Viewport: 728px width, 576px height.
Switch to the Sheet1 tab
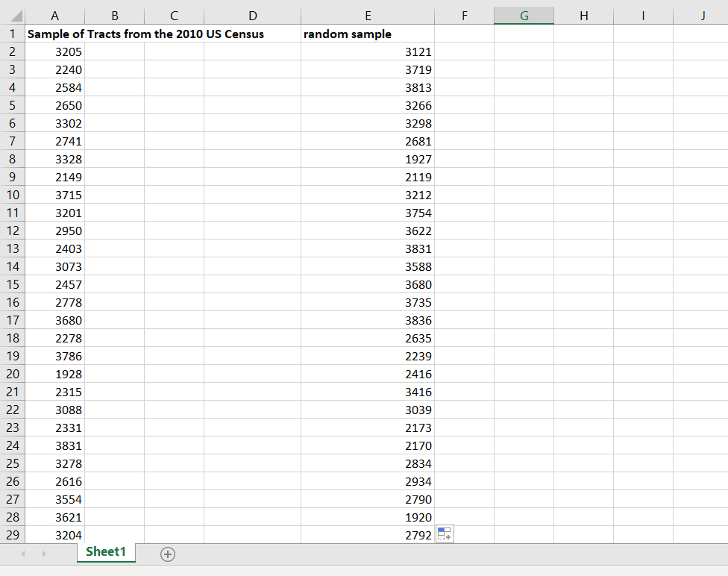(105, 552)
